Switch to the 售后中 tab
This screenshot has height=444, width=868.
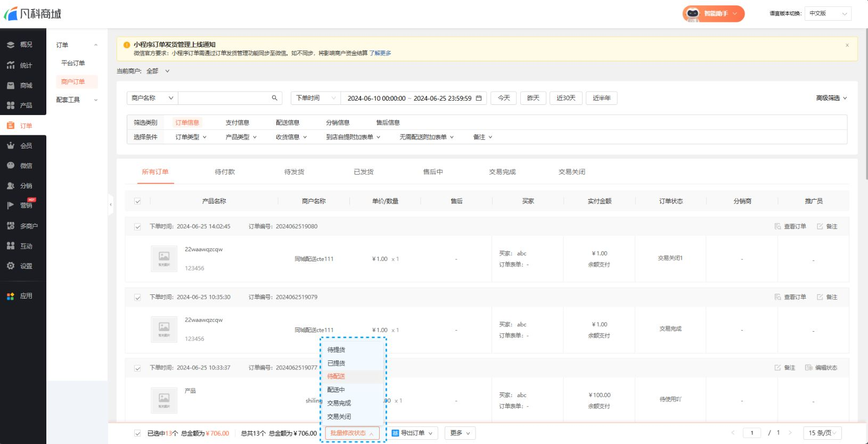(x=433, y=172)
